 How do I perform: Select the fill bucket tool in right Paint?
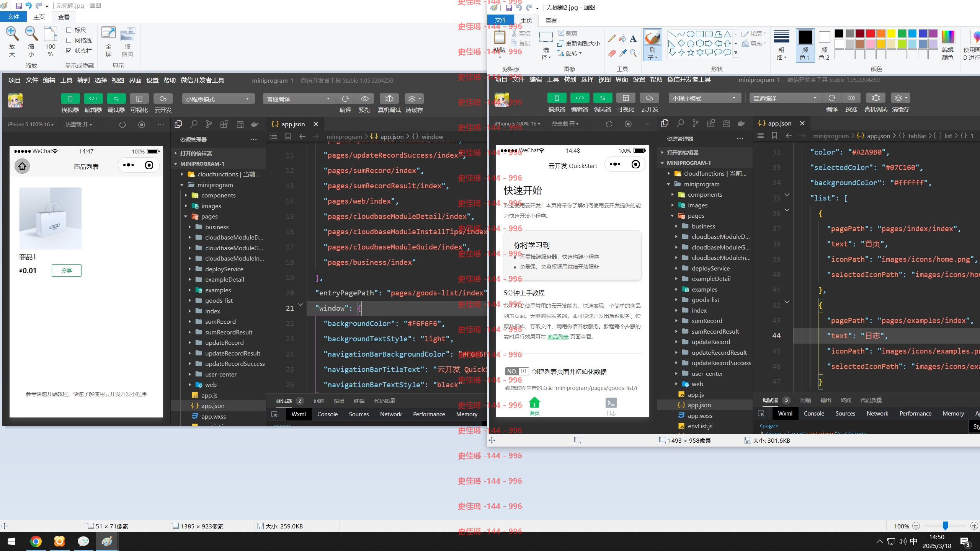(x=622, y=38)
